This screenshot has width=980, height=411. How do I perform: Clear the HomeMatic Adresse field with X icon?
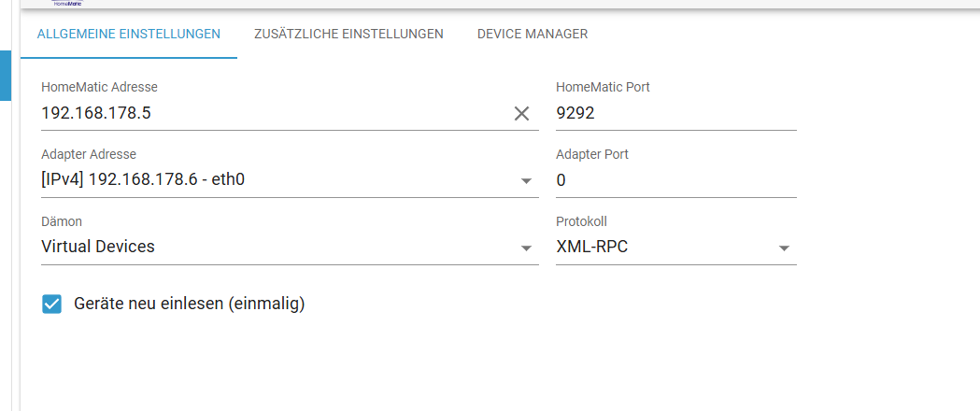tap(521, 114)
